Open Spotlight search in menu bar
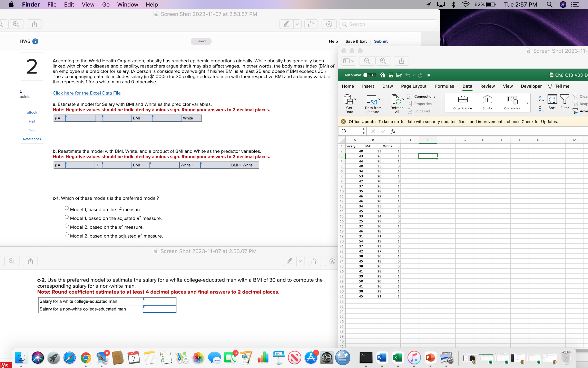 (x=550, y=5)
